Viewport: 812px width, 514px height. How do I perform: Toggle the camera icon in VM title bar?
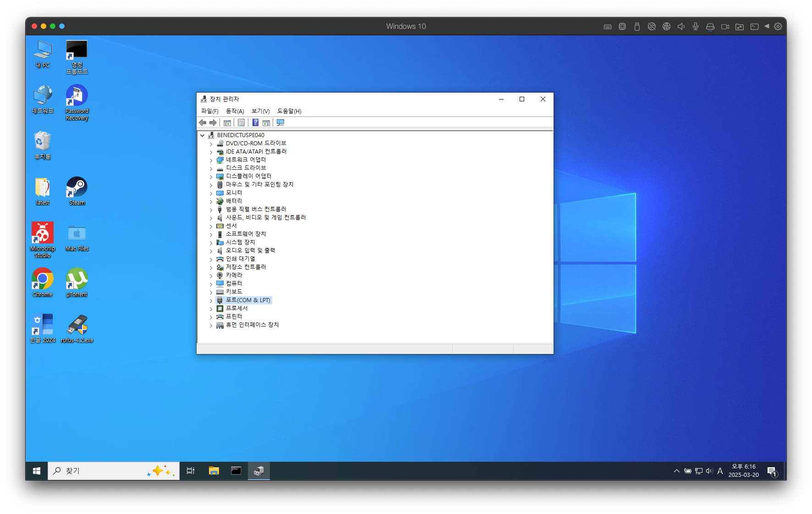(725, 27)
